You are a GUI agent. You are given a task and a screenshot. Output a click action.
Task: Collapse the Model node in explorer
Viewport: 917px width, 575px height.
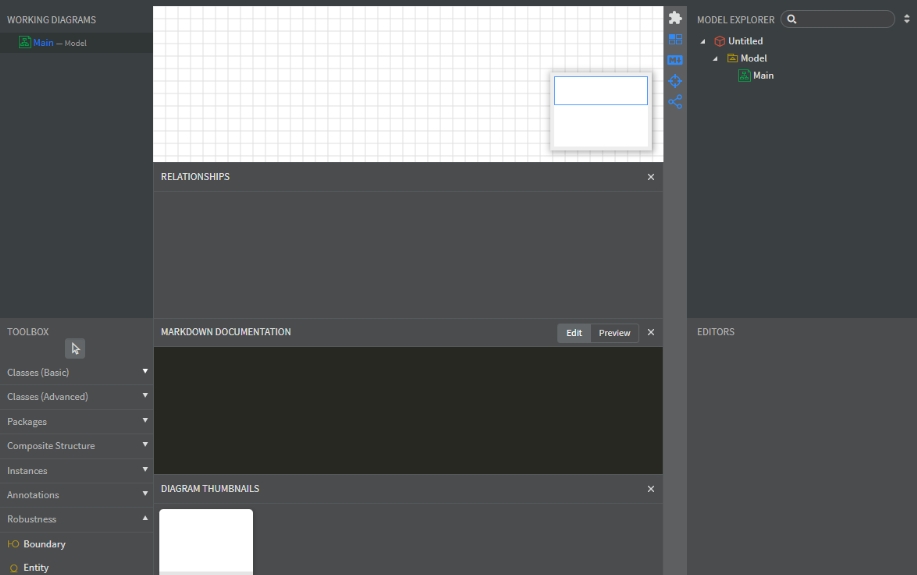tap(715, 58)
